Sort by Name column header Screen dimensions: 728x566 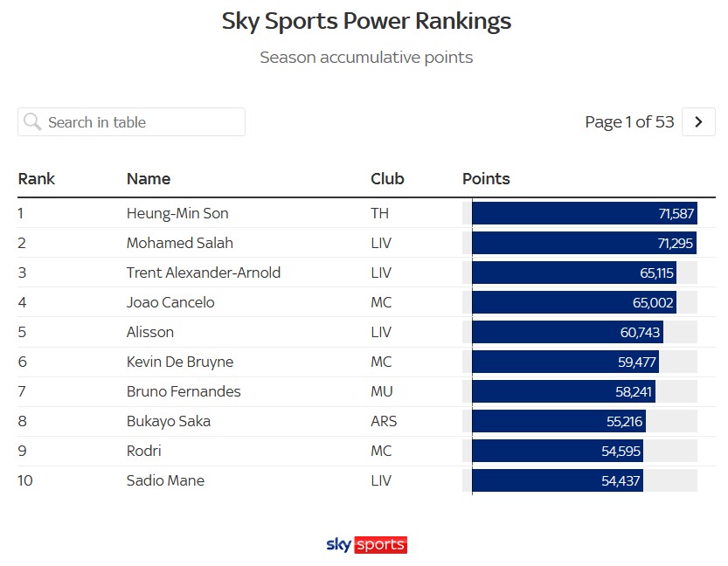click(149, 179)
